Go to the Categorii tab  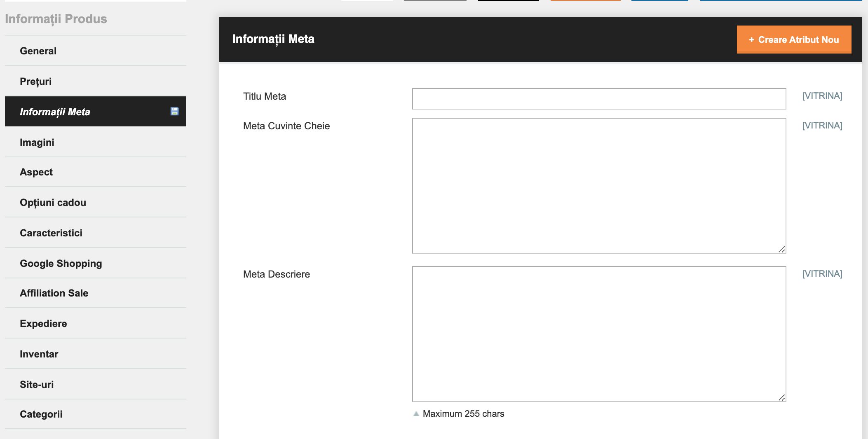point(96,414)
